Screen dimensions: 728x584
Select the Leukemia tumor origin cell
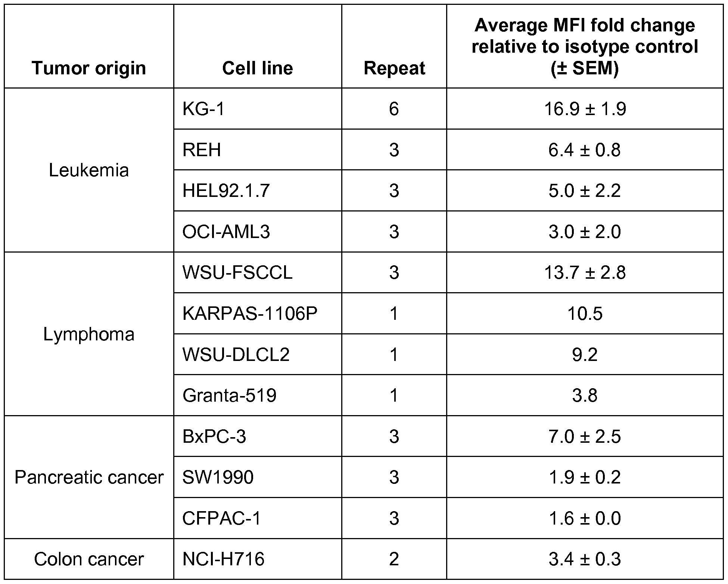coord(89,170)
